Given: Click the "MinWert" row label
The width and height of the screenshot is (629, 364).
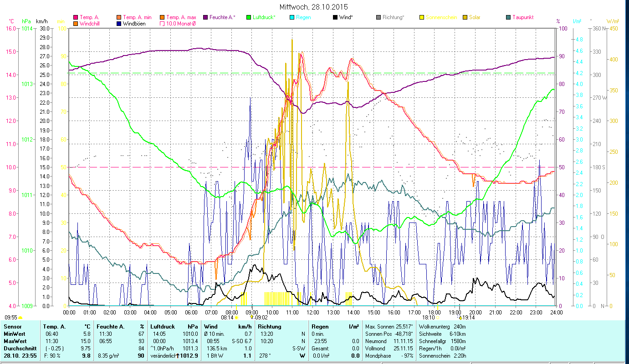Looking at the screenshot, I should click(15, 334).
